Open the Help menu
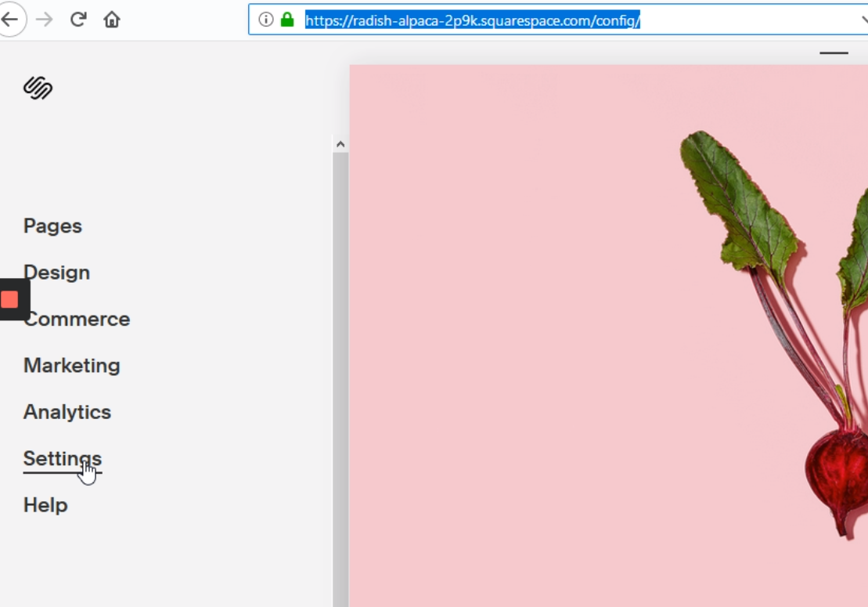Screen dimensions: 868x607 (45, 505)
